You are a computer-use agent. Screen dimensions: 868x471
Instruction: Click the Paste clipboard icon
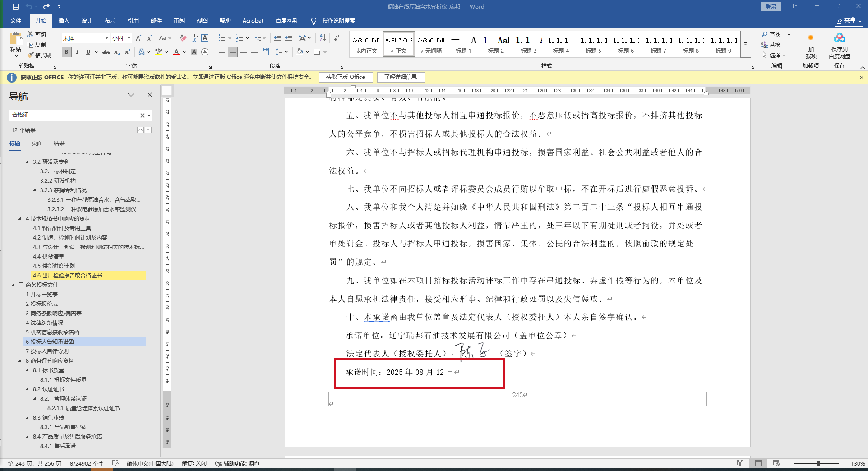16,39
